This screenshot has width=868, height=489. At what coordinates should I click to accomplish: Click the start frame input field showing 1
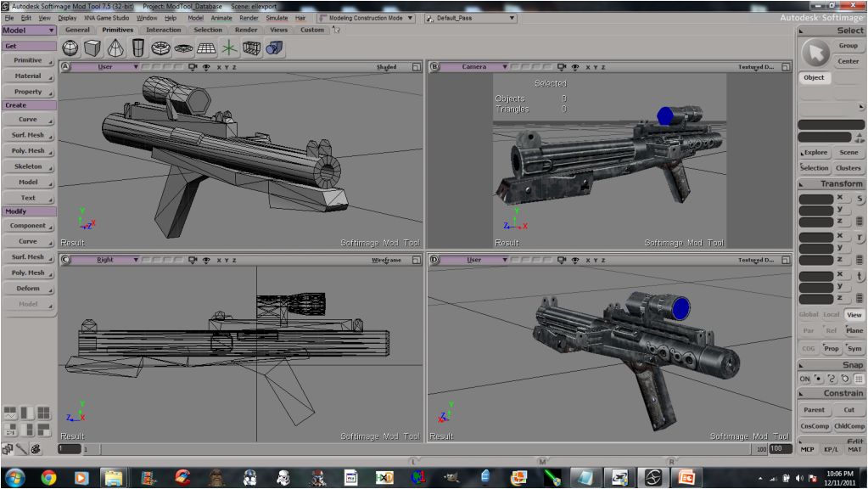70,449
